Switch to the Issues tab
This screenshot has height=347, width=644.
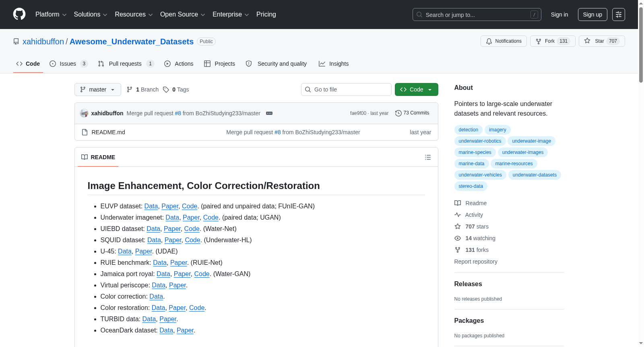coord(68,64)
